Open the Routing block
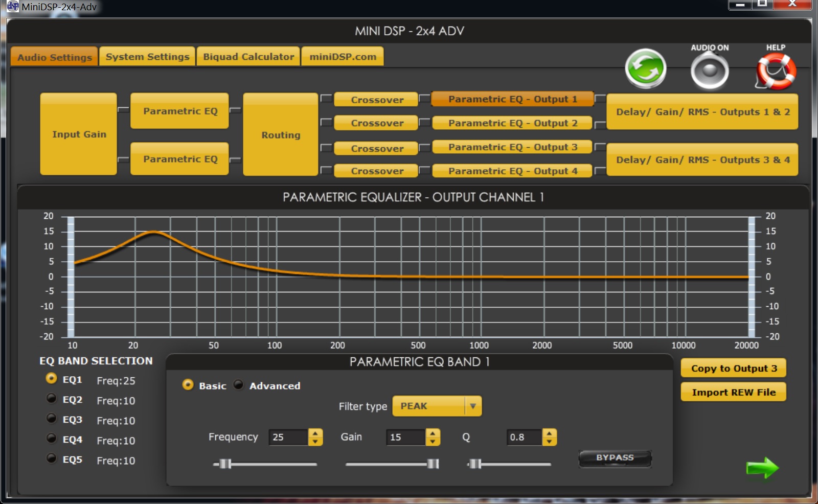Screen dimensions: 818x504 pos(281,135)
